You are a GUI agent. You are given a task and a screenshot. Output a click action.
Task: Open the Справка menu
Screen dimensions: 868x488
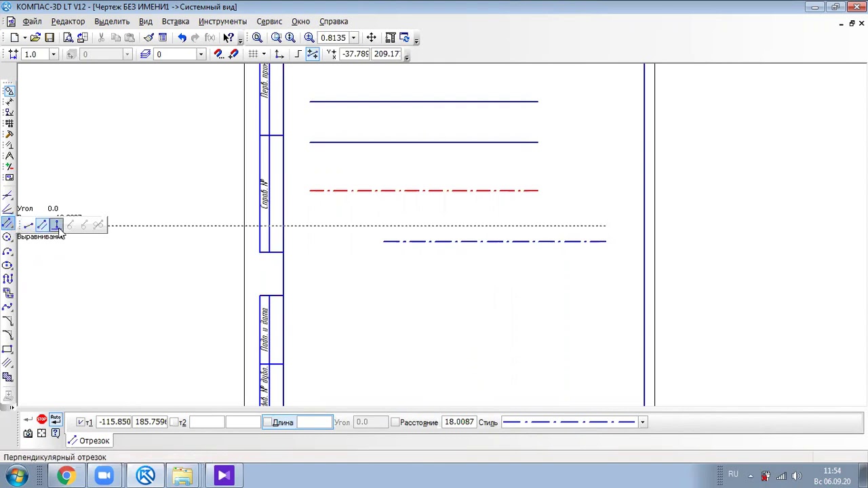click(334, 21)
